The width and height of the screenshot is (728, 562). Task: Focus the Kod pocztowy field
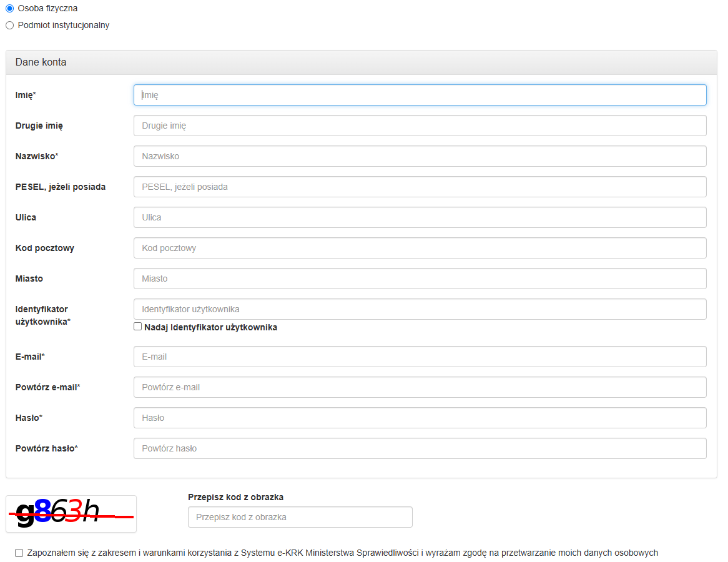pos(420,248)
